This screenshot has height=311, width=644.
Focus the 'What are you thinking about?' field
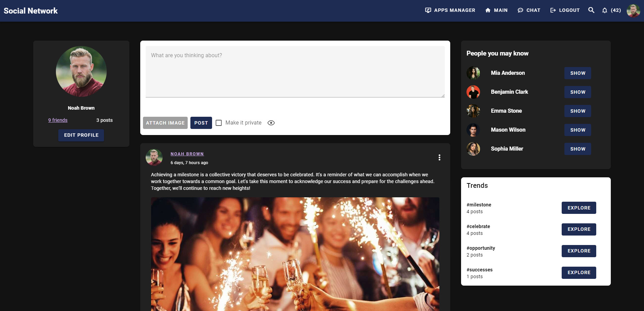coord(295,72)
